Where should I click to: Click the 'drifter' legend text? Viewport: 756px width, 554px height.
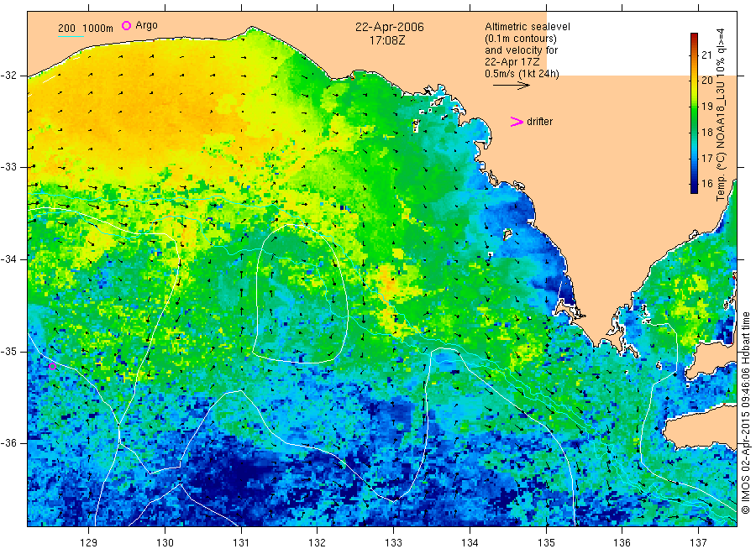point(539,122)
